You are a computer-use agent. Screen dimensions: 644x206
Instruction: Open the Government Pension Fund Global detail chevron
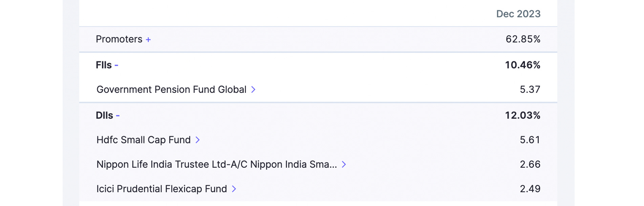pos(254,90)
